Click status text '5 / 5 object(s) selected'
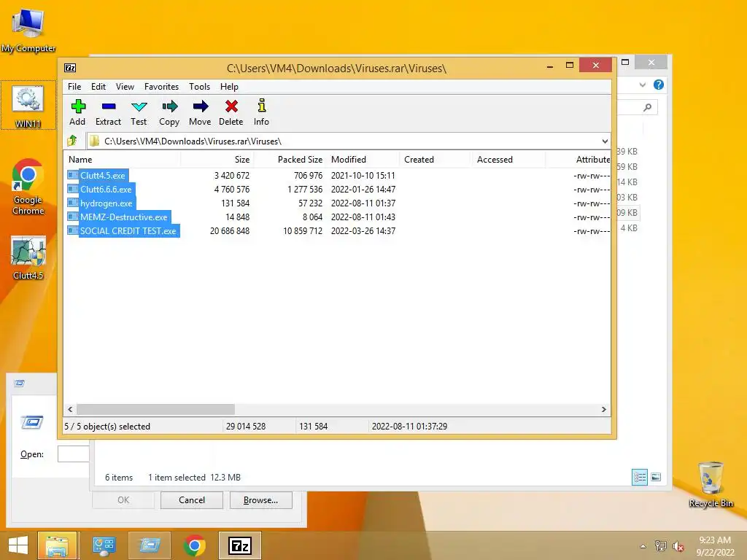Image resolution: width=747 pixels, height=560 pixels. click(107, 426)
